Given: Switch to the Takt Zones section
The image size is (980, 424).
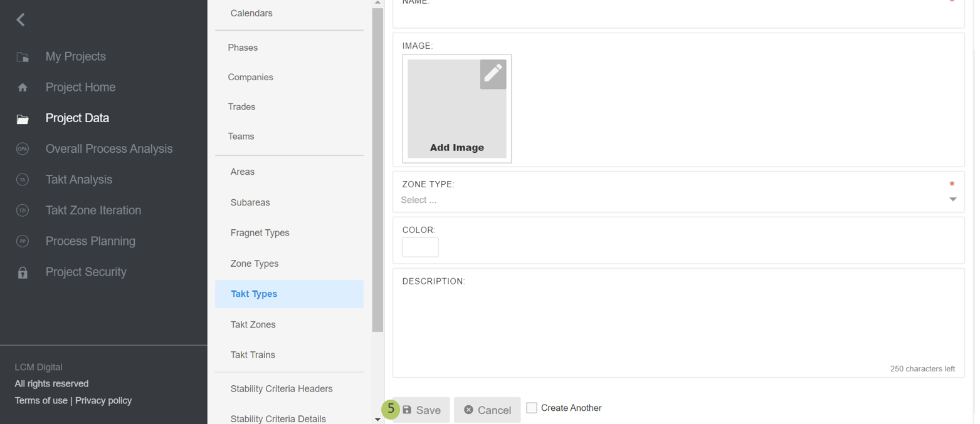Looking at the screenshot, I should click(254, 324).
